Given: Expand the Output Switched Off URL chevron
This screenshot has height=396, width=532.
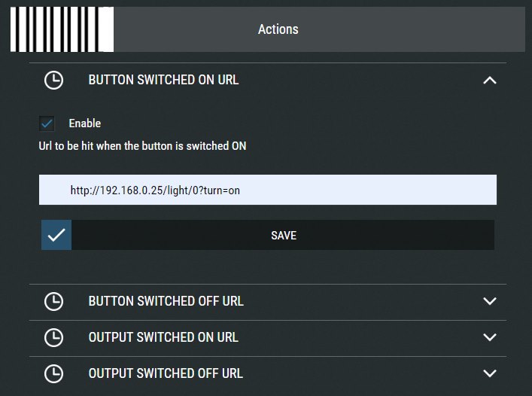Looking at the screenshot, I should click(490, 373).
